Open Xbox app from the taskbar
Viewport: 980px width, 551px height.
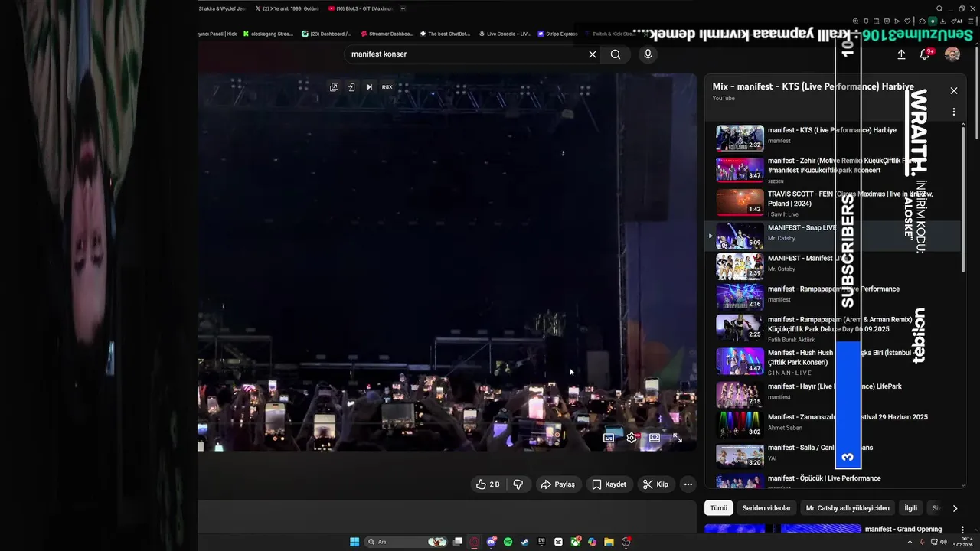(575, 542)
